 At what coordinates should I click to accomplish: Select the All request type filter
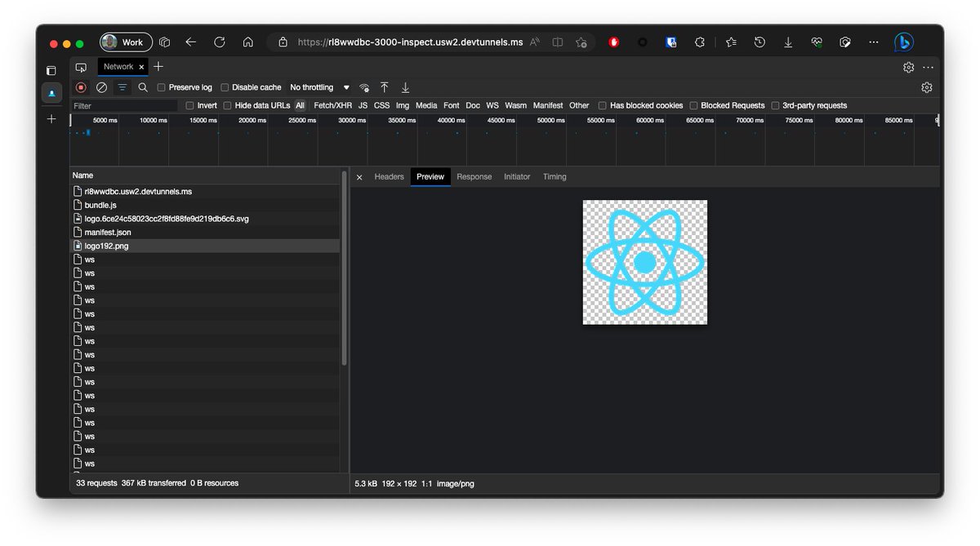pyautogui.click(x=301, y=105)
